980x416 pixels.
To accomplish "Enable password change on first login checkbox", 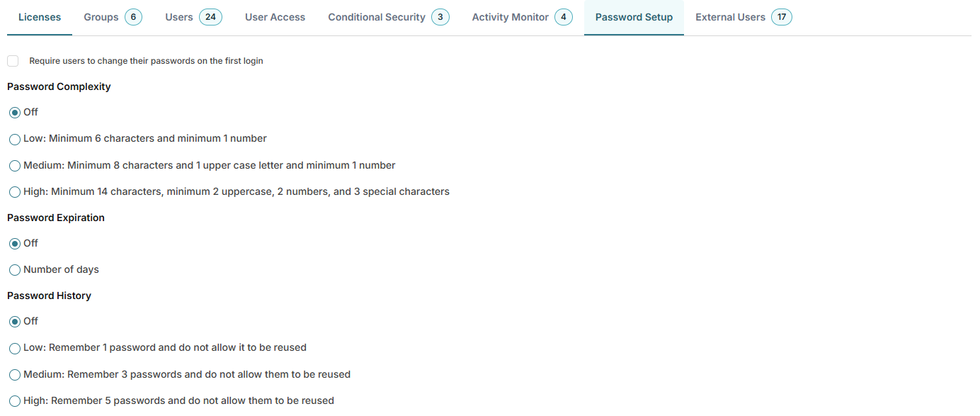I will (13, 61).
